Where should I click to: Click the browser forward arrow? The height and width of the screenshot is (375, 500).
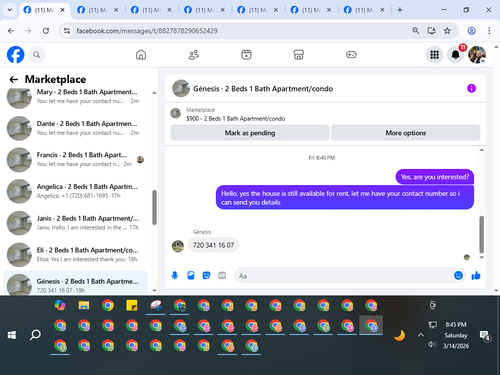click(x=28, y=31)
